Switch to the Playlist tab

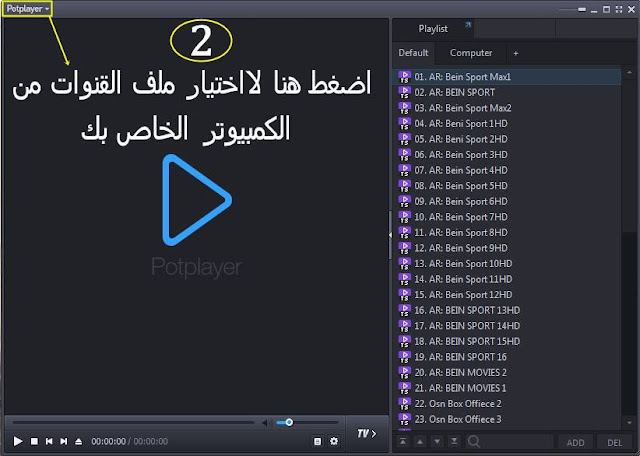[433, 29]
